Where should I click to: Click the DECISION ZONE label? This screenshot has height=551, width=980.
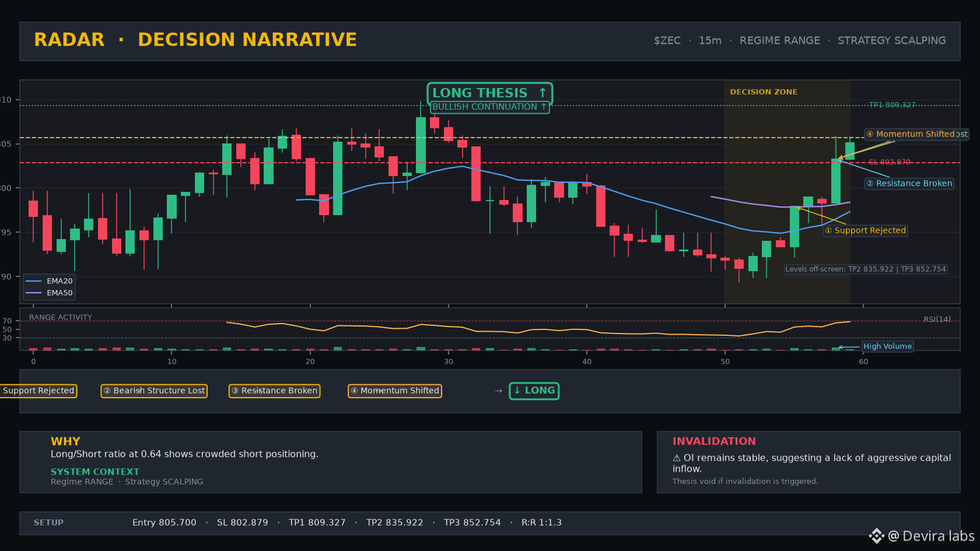[764, 92]
